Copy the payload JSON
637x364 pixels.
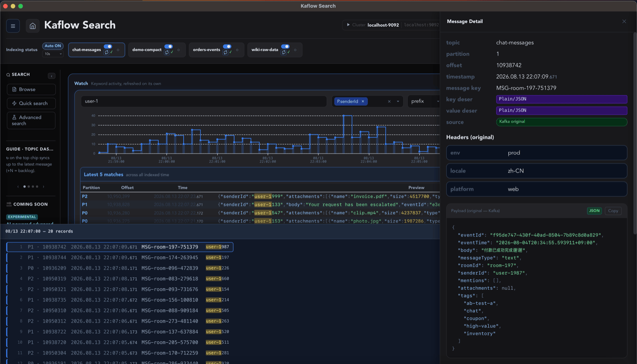613,211
